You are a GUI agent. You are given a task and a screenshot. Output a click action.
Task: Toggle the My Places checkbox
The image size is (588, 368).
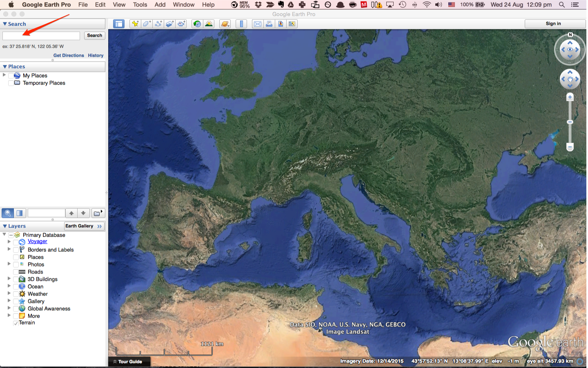tap(11, 76)
